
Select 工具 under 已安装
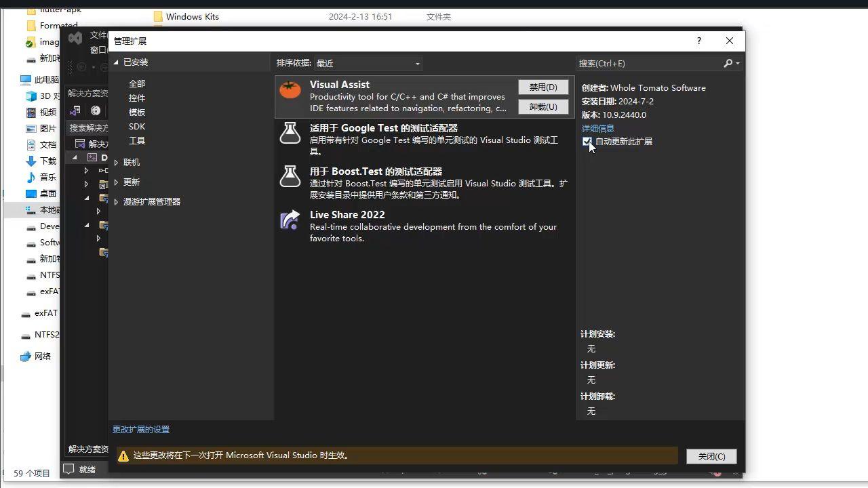click(137, 140)
